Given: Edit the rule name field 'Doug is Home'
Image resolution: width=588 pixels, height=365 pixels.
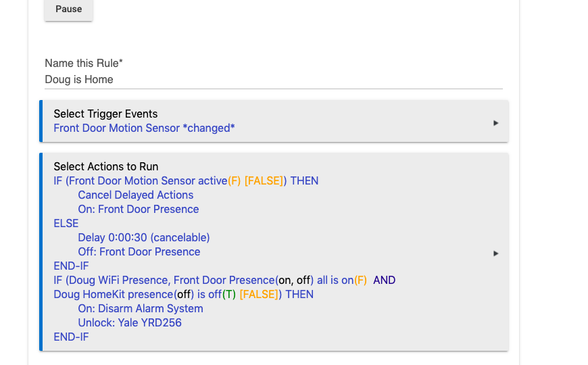Looking at the screenshot, I should tap(273, 80).
